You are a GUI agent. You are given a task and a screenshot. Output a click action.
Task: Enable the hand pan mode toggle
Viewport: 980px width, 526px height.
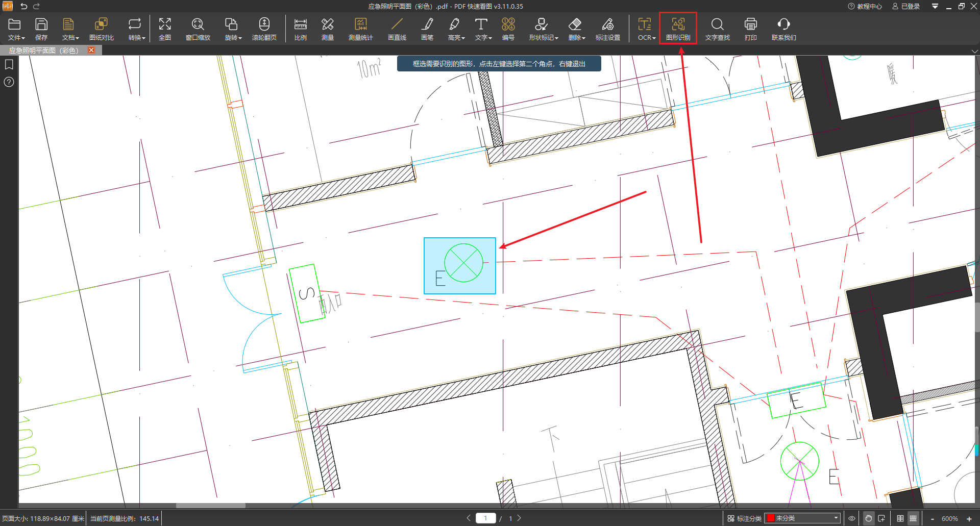pos(868,518)
